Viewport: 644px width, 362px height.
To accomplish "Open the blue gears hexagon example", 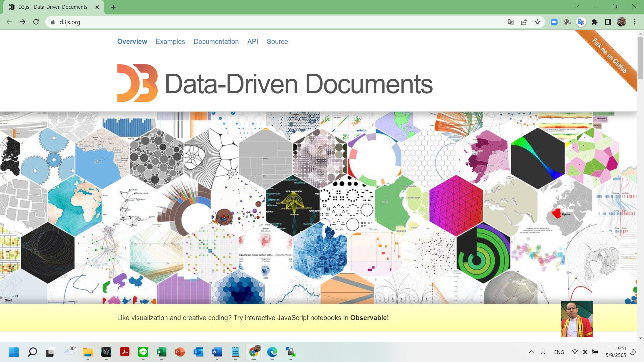I will pyautogui.click(x=48, y=158).
